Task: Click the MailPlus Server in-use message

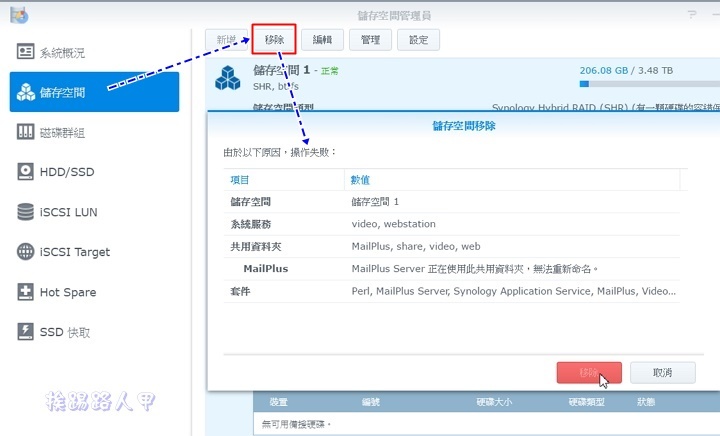Action: (x=474, y=269)
